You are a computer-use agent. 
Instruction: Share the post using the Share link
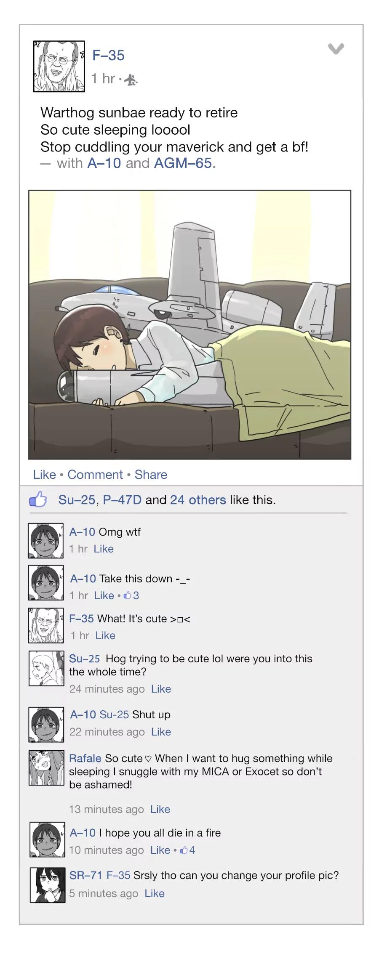151,475
